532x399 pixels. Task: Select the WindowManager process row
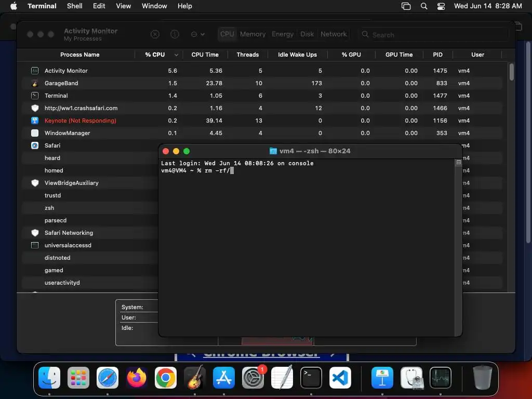(262, 133)
